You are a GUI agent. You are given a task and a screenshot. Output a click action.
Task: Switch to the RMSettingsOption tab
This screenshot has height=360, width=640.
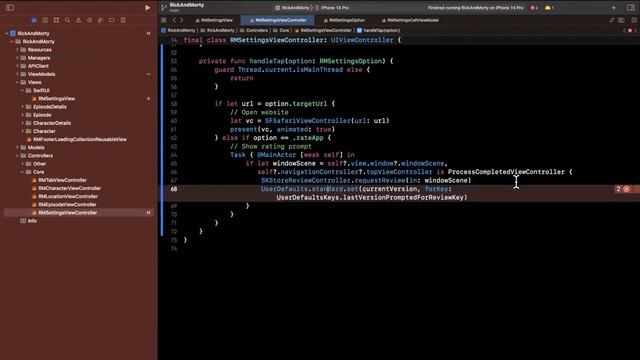click(x=344, y=20)
